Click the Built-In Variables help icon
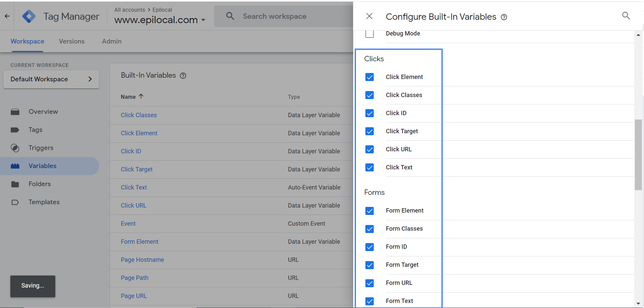644x308 pixels. (183, 76)
